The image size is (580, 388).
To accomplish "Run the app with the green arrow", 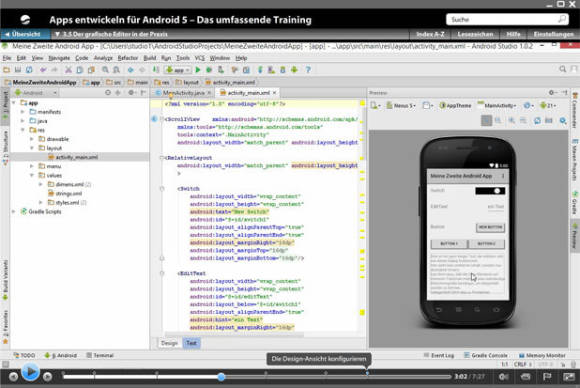I will 198,70.
